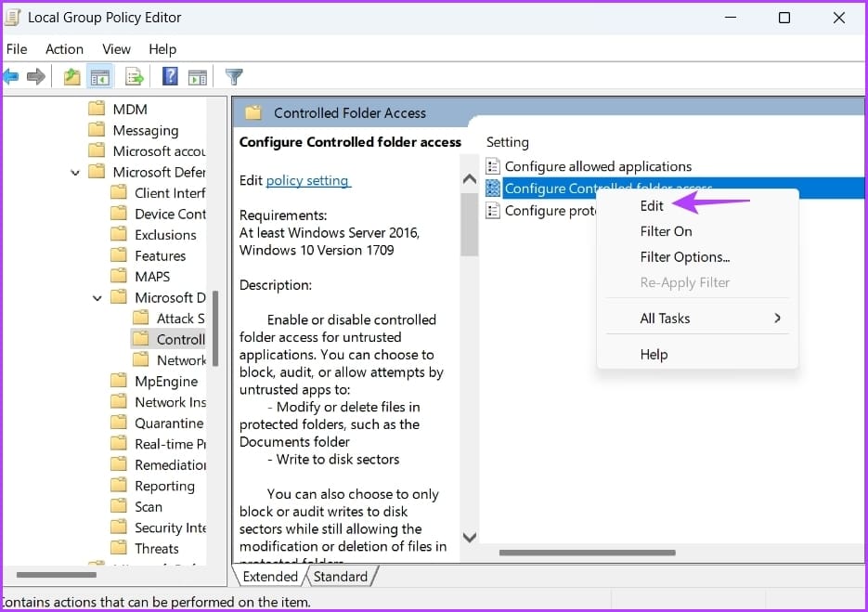Choose Edit from the context menu
The image size is (868, 612).
(x=652, y=205)
